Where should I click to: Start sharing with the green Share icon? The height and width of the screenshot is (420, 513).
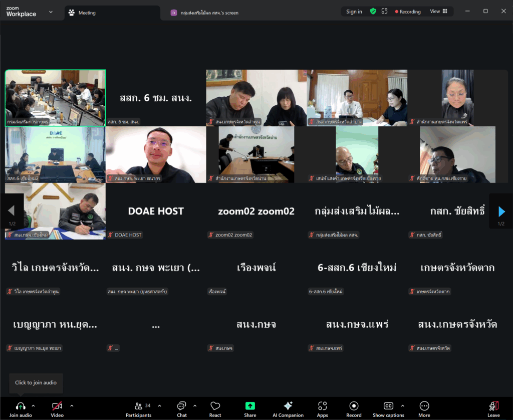tap(250, 408)
